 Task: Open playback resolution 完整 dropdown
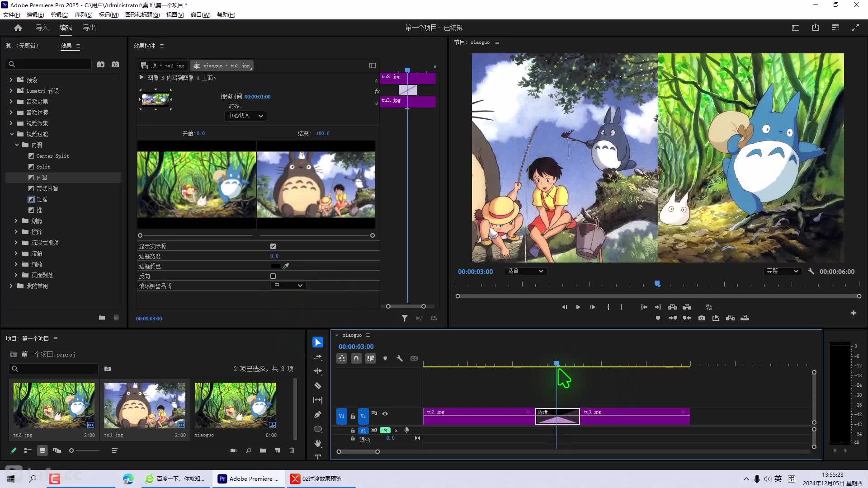point(782,271)
